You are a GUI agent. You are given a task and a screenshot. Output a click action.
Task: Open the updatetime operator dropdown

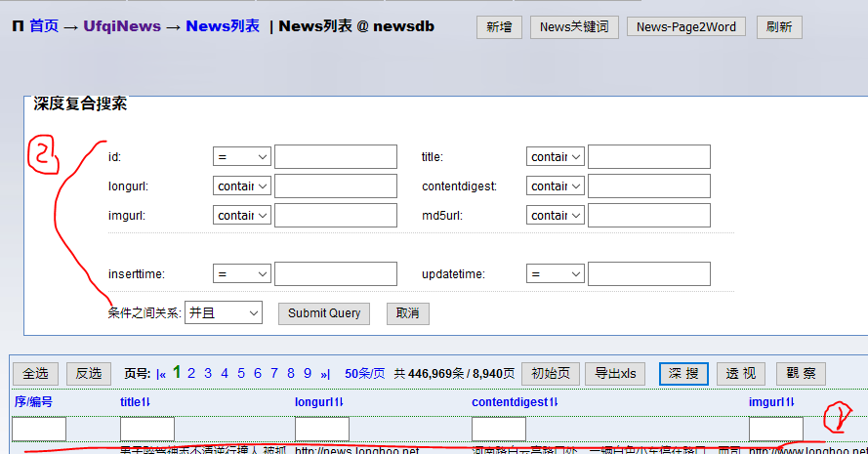555,274
